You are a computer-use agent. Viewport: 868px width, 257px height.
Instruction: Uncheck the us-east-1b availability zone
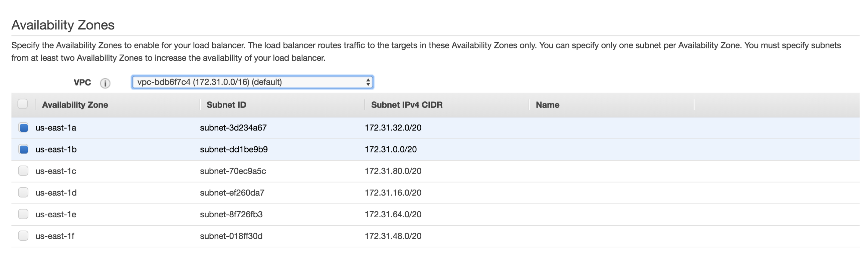[x=24, y=149]
